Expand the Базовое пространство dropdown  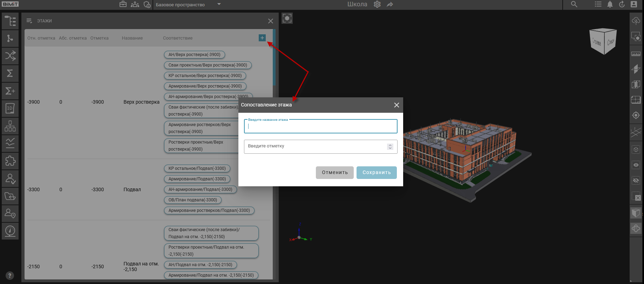[x=219, y=5]
